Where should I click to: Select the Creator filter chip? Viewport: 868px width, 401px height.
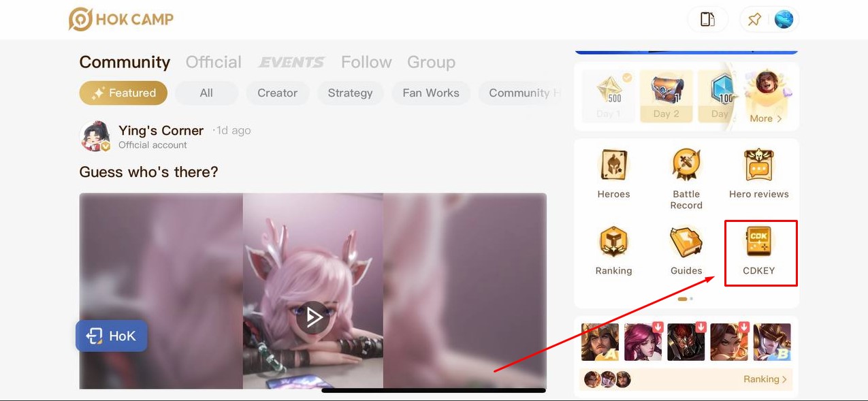(x=277, y=93)
